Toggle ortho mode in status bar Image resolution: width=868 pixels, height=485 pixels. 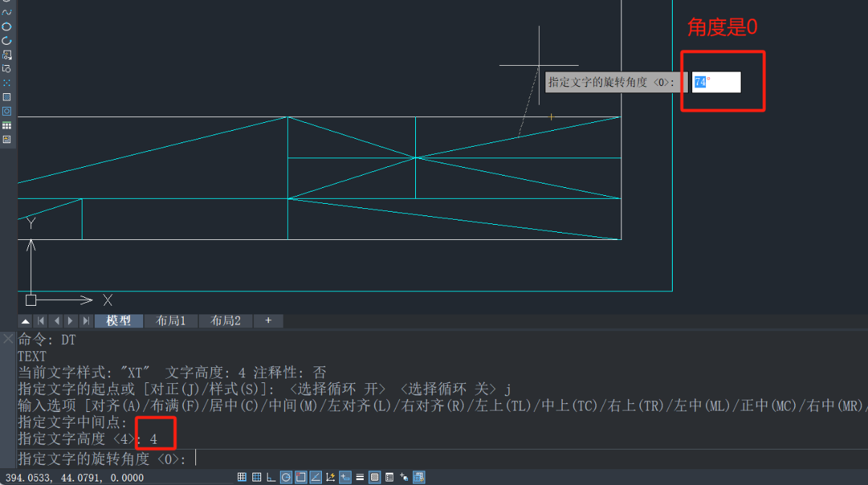pos(271,477)
